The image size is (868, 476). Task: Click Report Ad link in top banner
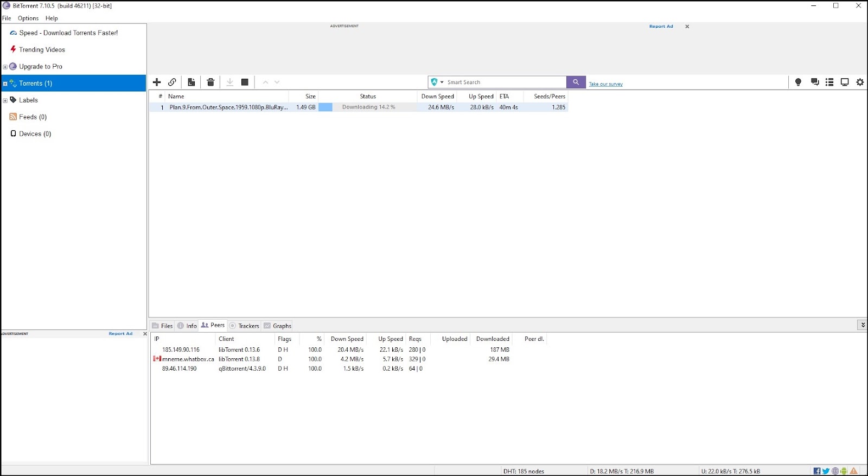[661, 26]
